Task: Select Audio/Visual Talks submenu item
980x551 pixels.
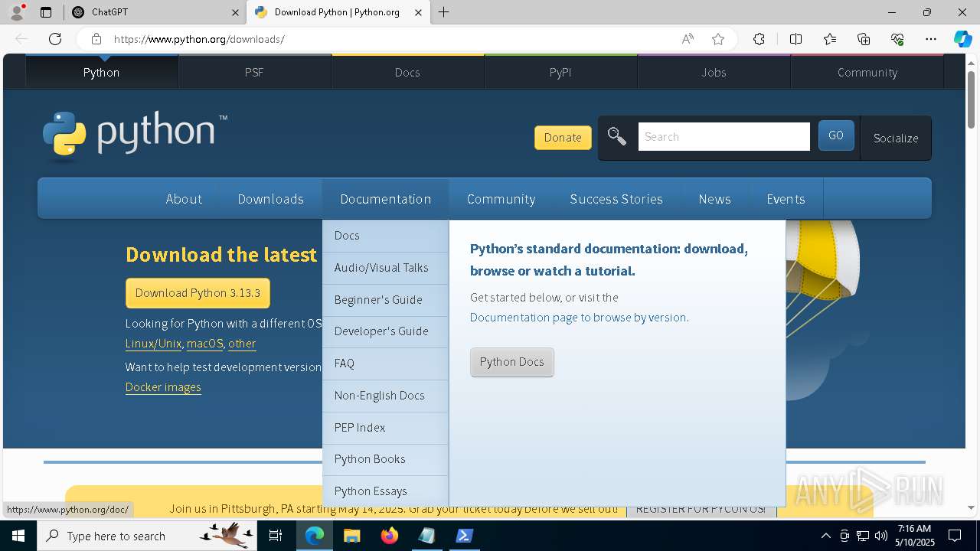Action: pyautogui.click(x=385, y=268)
